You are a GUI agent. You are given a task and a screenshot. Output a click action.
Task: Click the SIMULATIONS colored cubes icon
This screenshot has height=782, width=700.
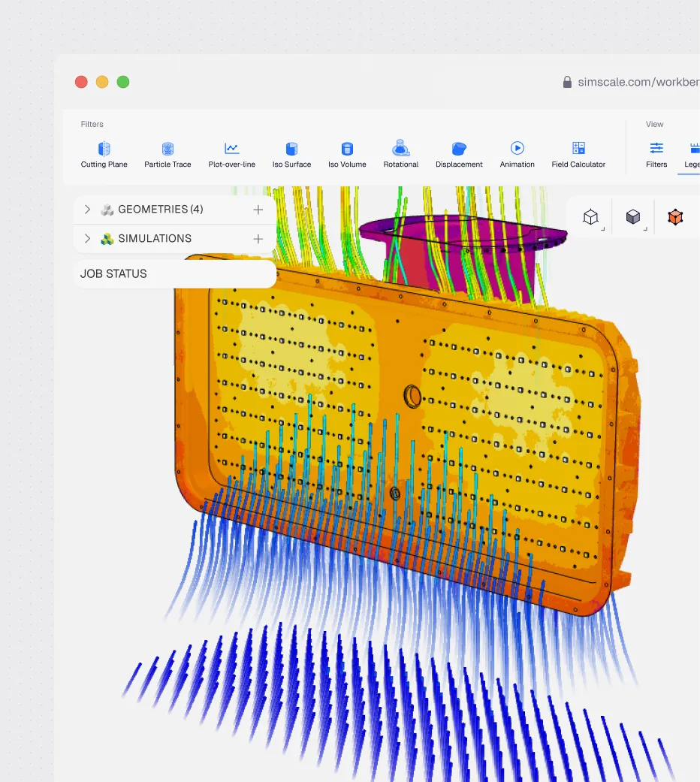(107, 239)
